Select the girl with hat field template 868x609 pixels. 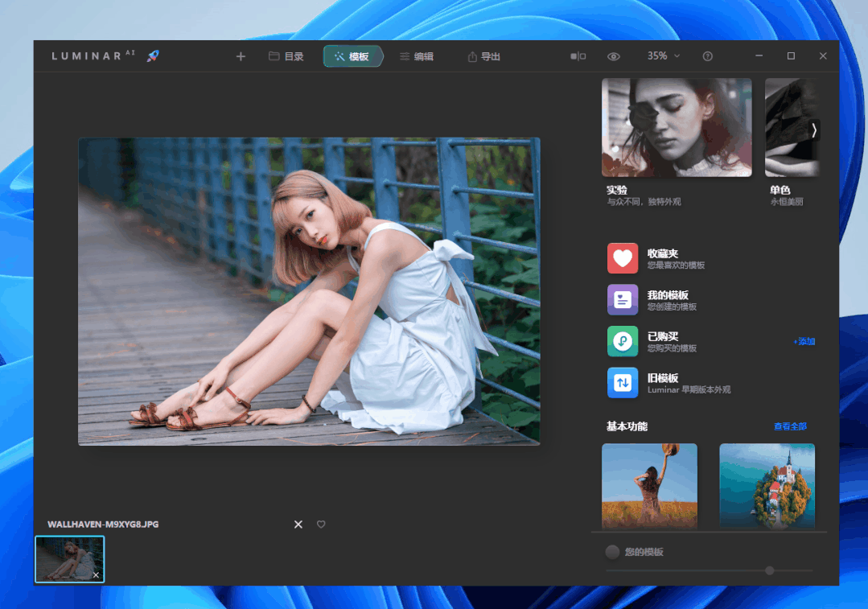(x=649, y=486)
